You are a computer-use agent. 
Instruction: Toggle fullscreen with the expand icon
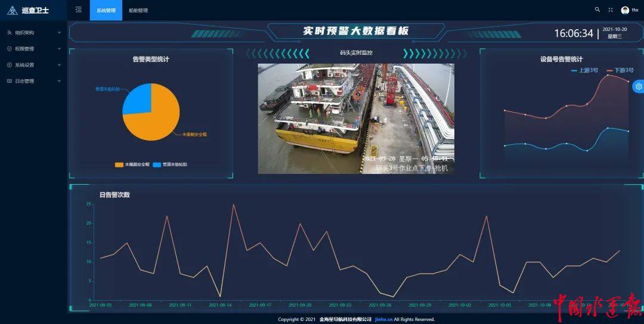click(611, 10)
